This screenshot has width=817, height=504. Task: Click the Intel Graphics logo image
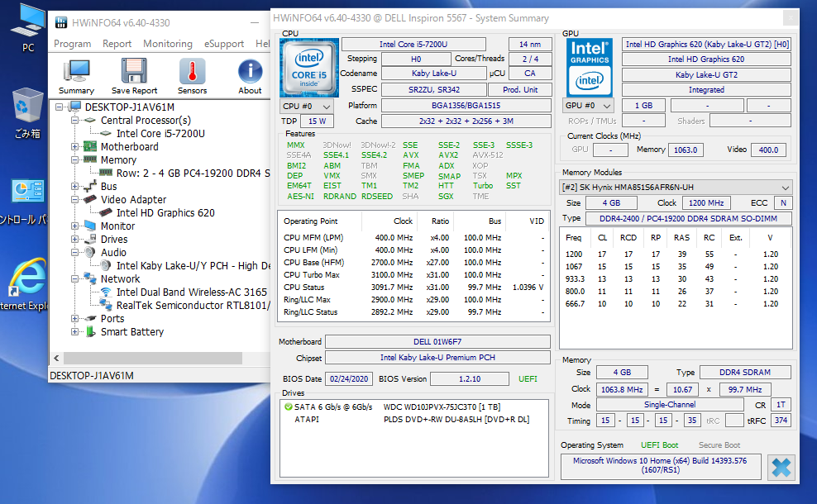click(x=590, y=67)
